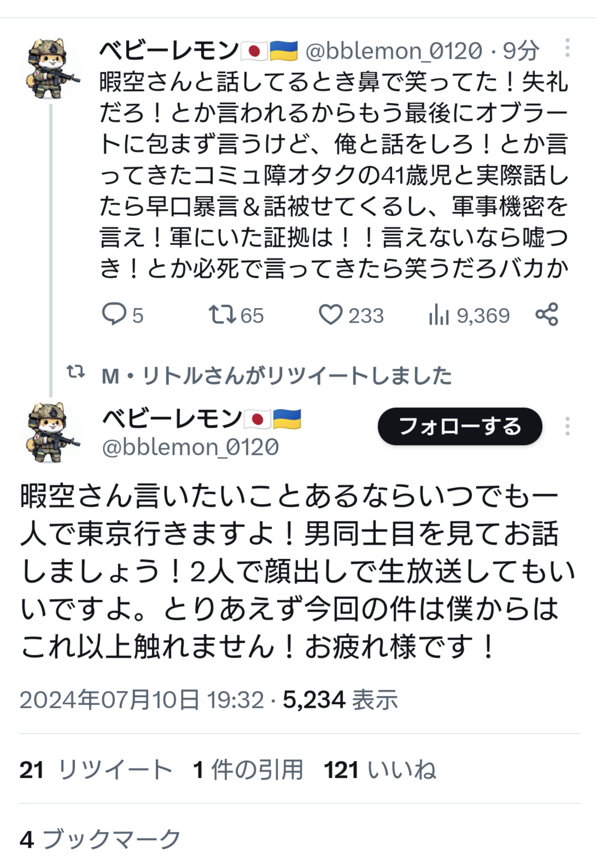Like the top tweet with 233 likes
The width and height of the screenshot is (596, 868).
(x=331, y=314)
